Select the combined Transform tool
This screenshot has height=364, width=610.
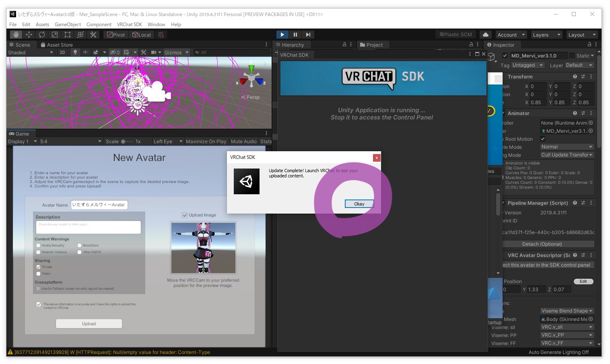[80, 35]
